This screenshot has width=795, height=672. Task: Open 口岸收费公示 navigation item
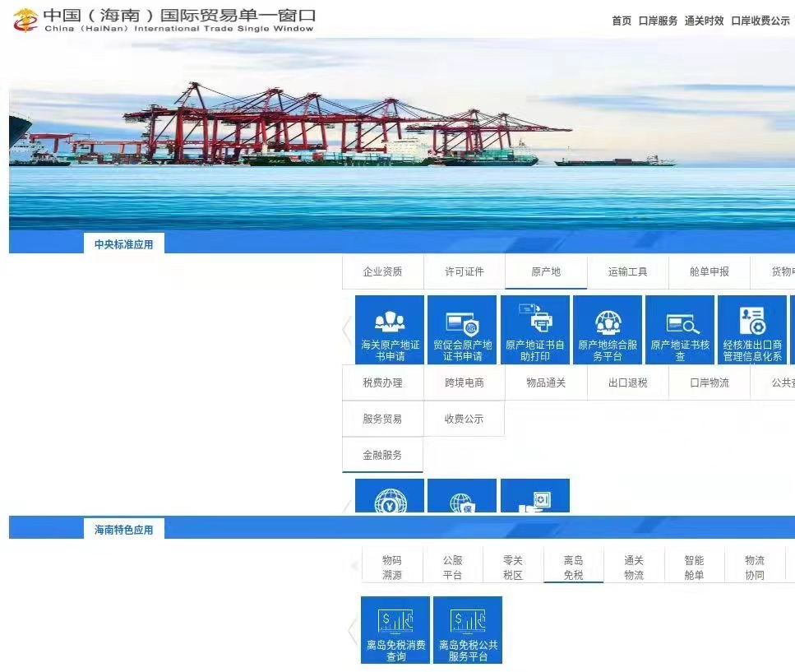point(760,21)
